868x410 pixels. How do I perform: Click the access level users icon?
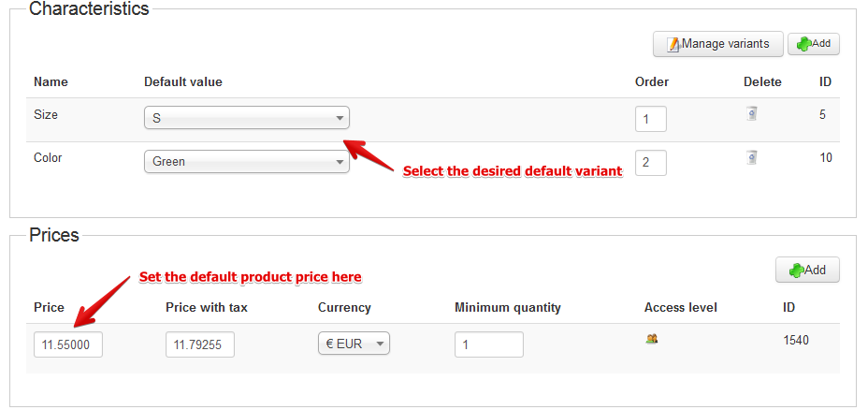tap(652, 339)
